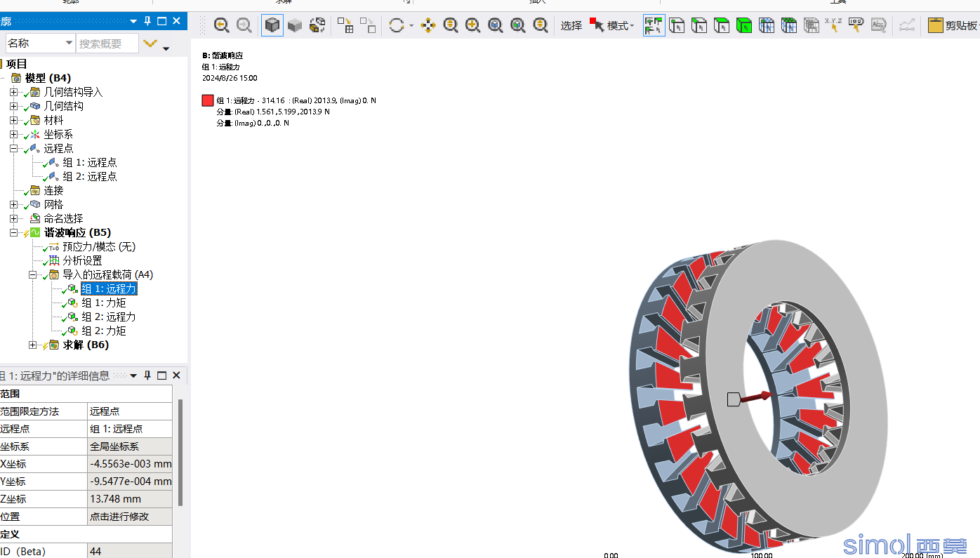Click the zoom to selection magnifier
The image size is (980, 558).
point(541,25)
